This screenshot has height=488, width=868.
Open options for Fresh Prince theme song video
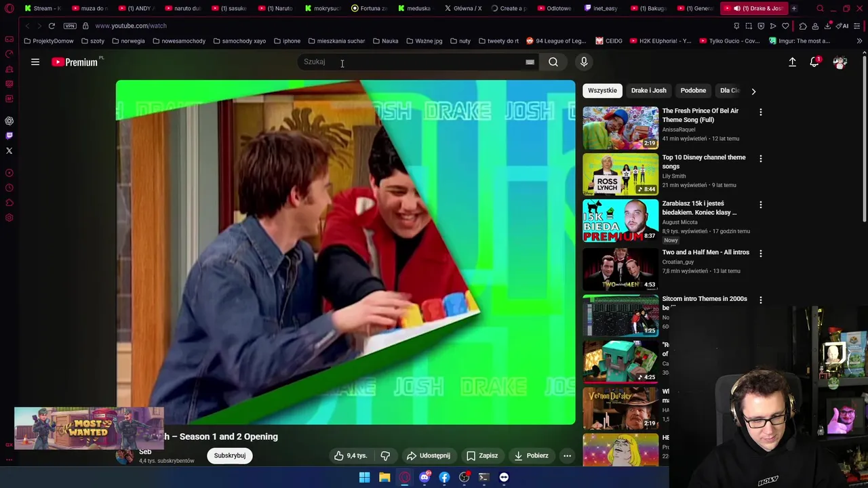pyautogui.click(x=760, y=112)
